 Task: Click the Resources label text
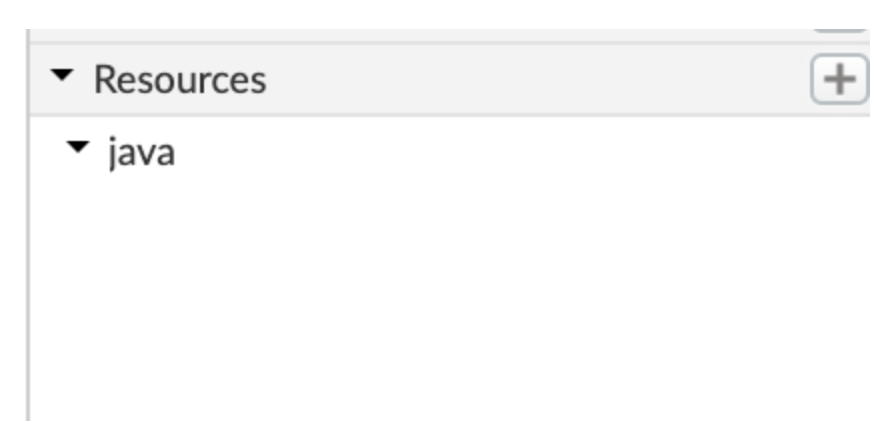click(180, 79)
